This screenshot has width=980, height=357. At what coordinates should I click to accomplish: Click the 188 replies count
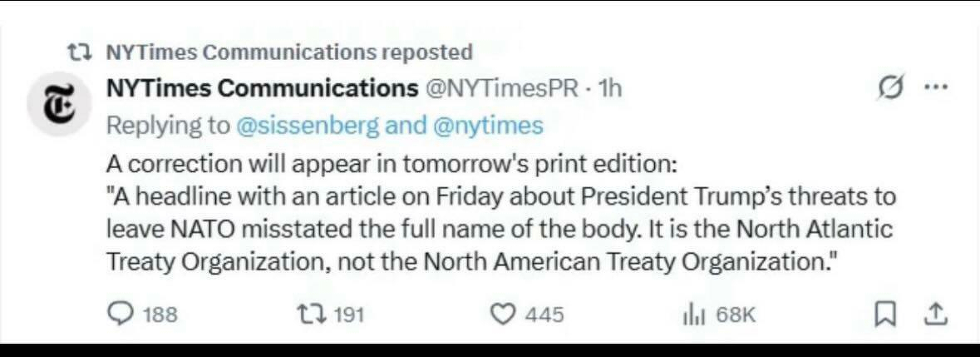tap(160, 315)
